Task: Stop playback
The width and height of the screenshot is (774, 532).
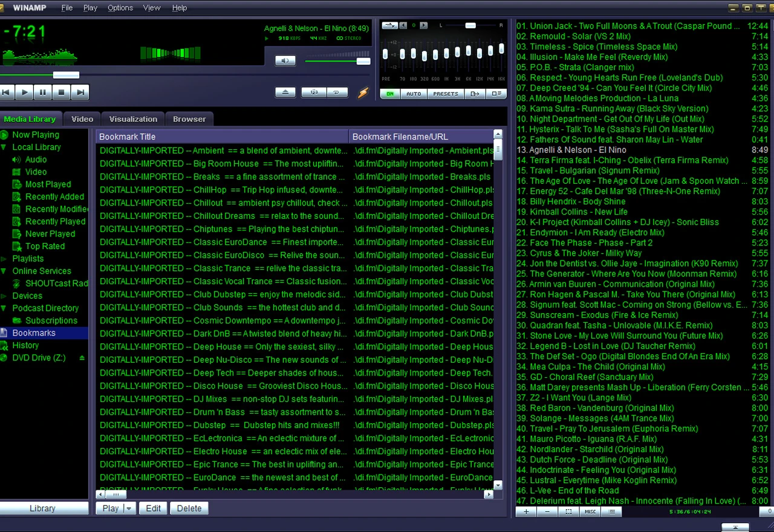Action: click(x=61, y=92)
